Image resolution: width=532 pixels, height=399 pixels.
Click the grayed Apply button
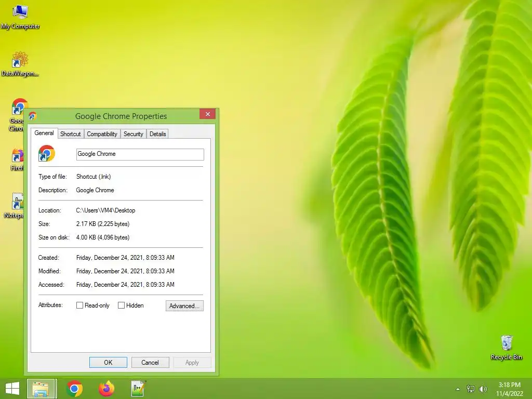point(192,362)
